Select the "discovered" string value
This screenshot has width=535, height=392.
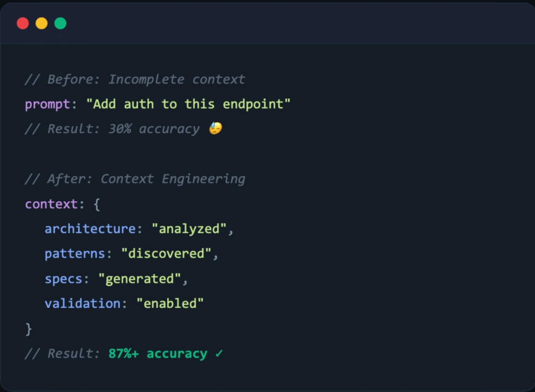click(166, 253)
